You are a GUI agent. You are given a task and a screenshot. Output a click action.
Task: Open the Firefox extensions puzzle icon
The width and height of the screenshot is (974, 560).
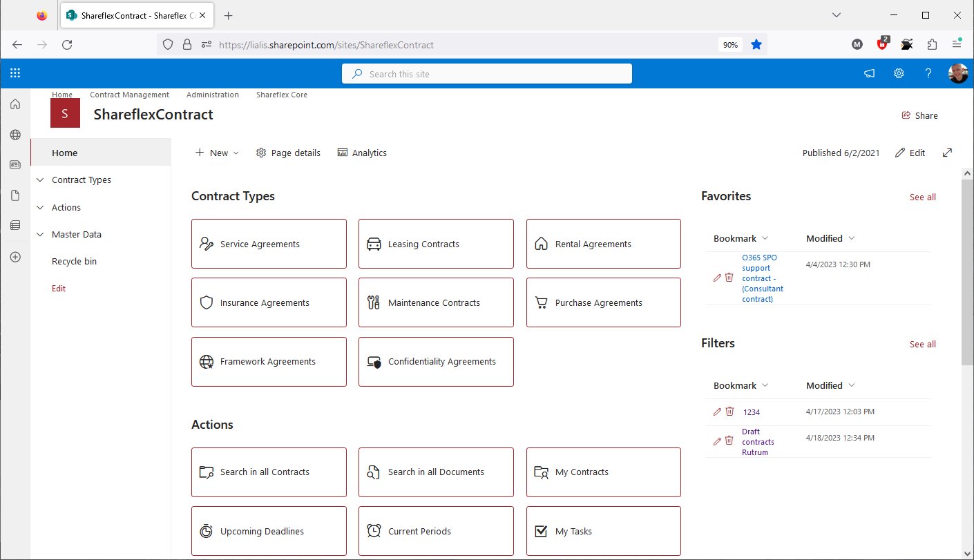coord(932,44)
